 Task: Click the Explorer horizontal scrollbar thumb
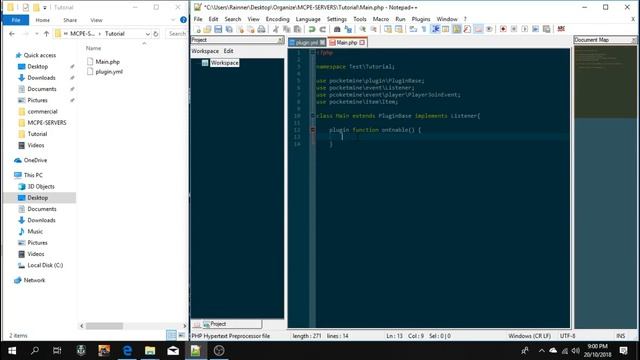point(104,326)
